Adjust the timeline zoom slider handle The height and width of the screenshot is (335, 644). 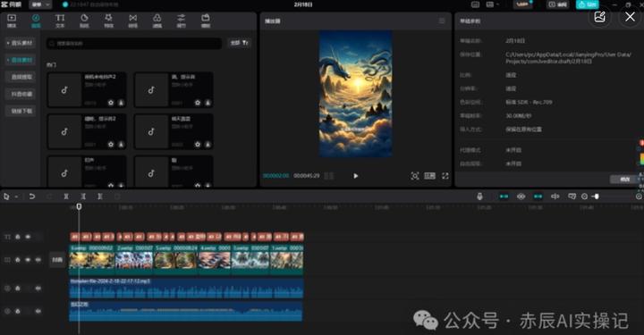[597, 197]
